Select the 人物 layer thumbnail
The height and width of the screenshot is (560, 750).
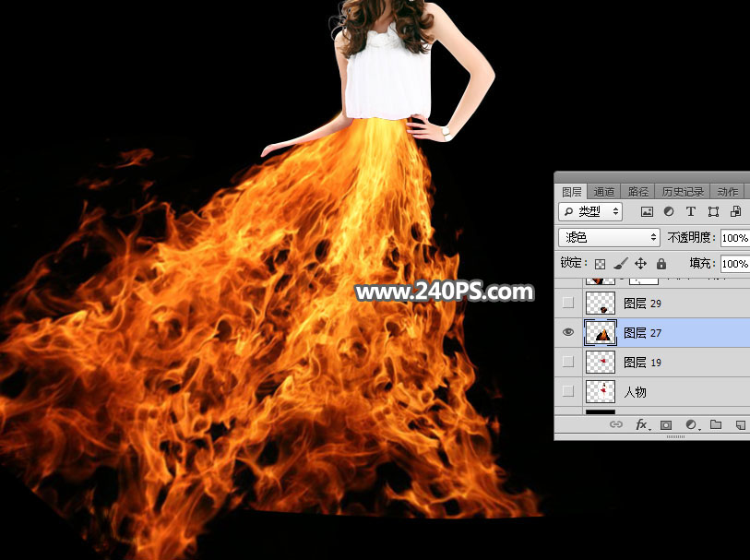[x=601, y=392]
